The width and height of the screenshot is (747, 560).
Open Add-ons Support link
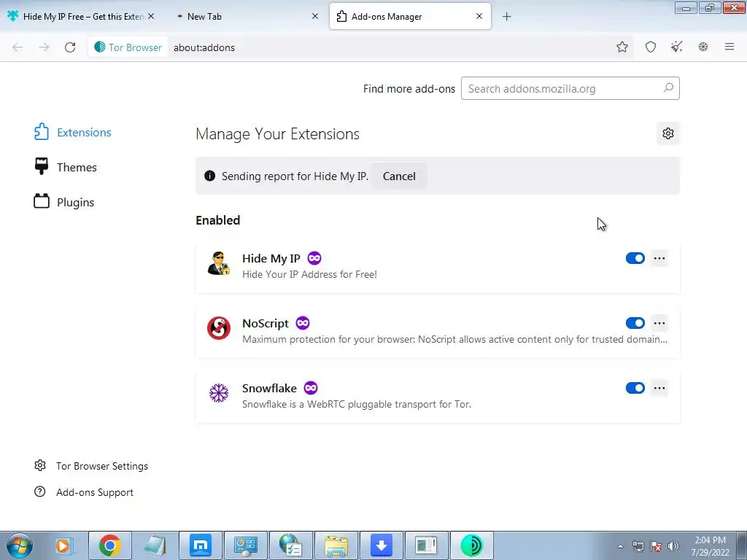(x=84, y=492)
